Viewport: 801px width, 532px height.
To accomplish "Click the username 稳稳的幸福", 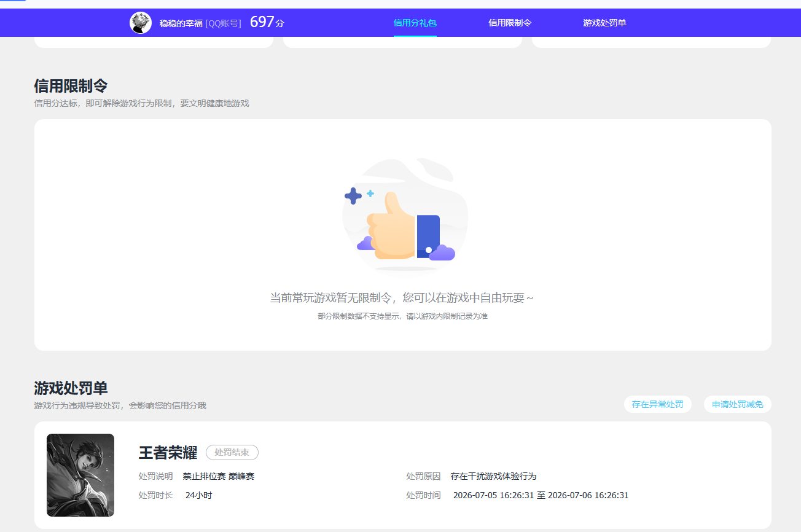I will [181, 23].
